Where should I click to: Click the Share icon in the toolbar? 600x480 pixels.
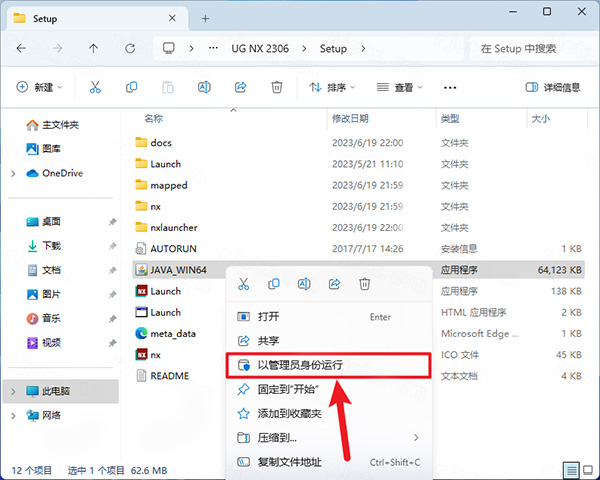coord(240,88)
